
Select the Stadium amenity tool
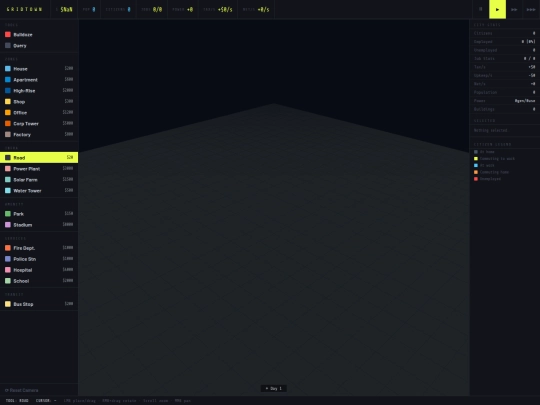click(39, 225)
